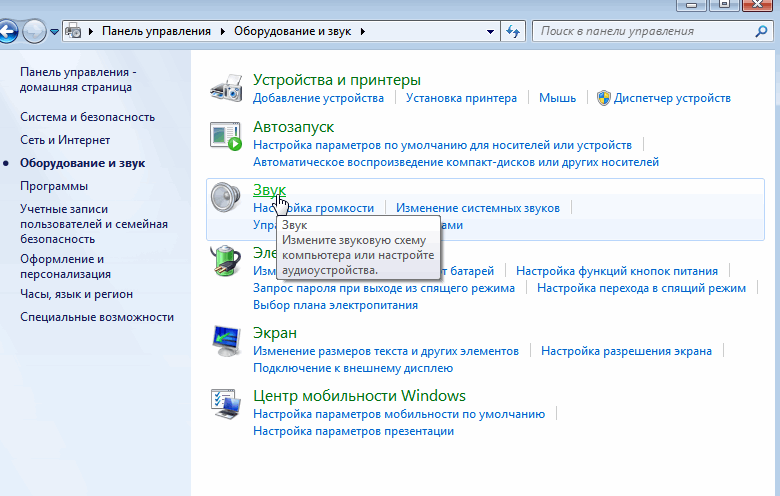The image size is (780, 496).
Task: Click Изменение размеров текста и других элементов
Action: [386, 351]
